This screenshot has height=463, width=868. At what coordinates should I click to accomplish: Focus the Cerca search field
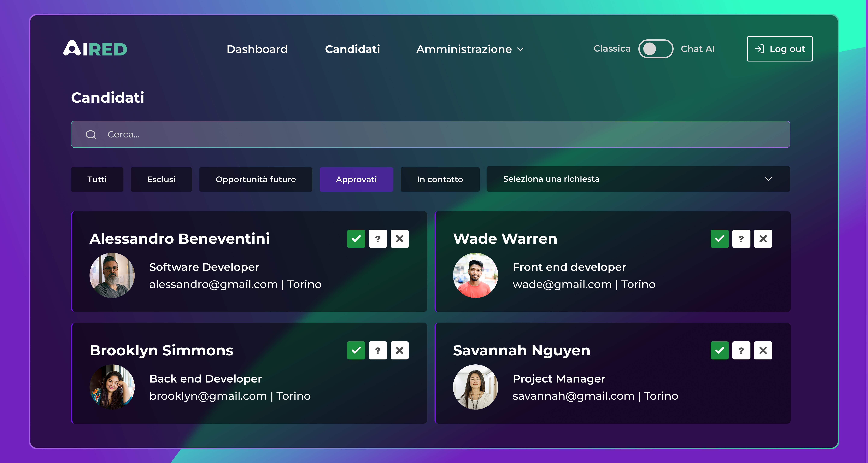coord(431,134)
